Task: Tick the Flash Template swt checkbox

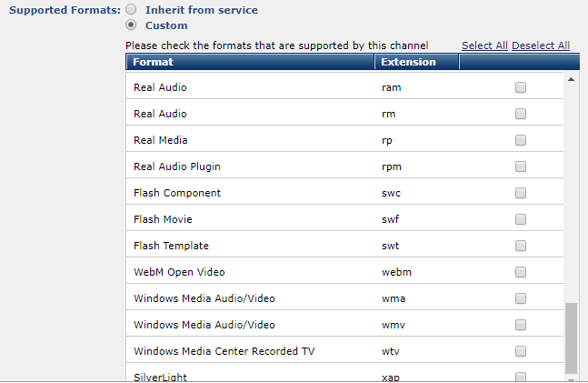Action: (521, 247)
